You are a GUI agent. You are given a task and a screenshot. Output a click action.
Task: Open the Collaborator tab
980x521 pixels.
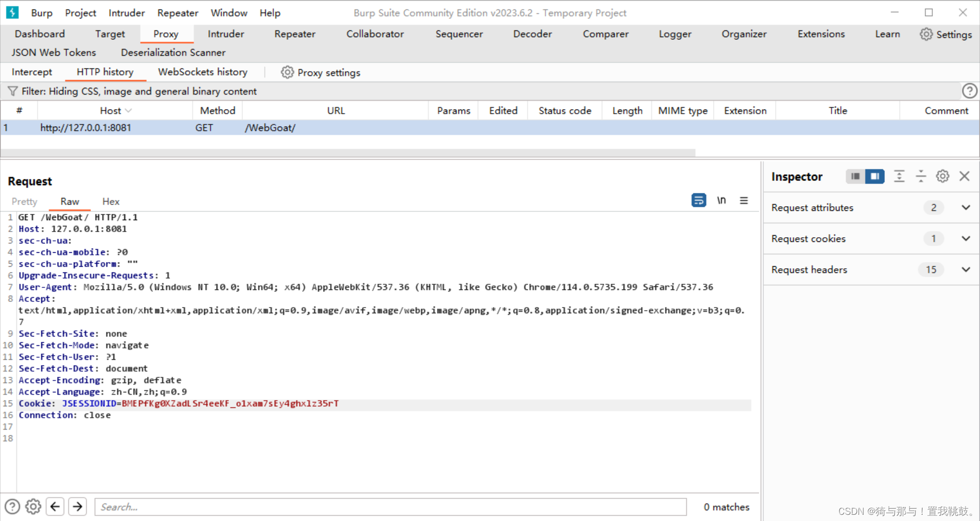(375, 34)
